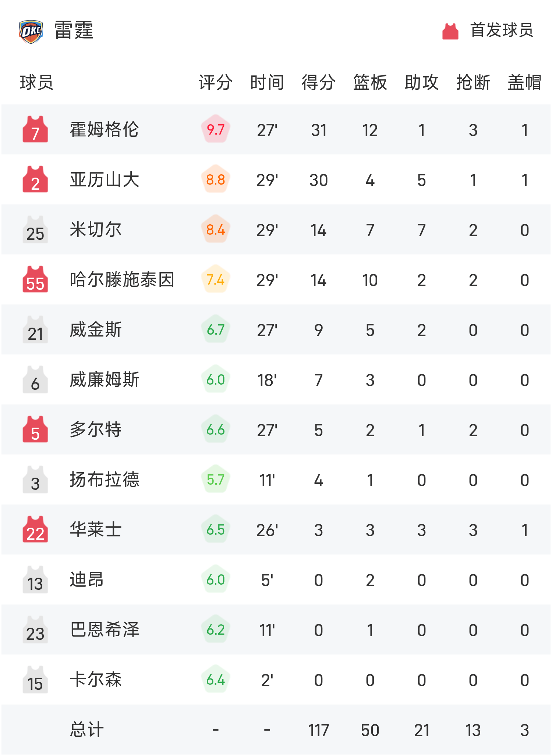Click the gray number 21 jersey icon

point(35,329)
